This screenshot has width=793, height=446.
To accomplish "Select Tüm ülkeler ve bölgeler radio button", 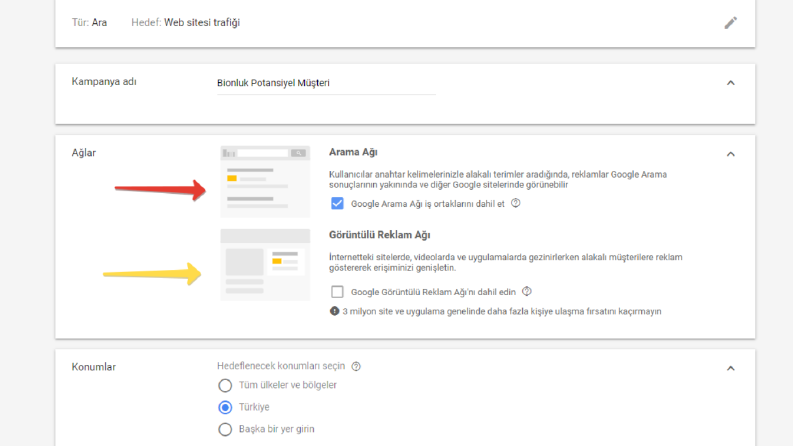I will click(225, 385).
